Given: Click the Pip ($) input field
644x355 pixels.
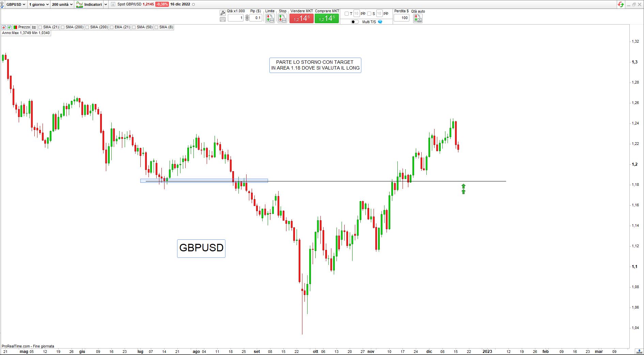Looking at the screenshot, I should (x=256, y=18).
